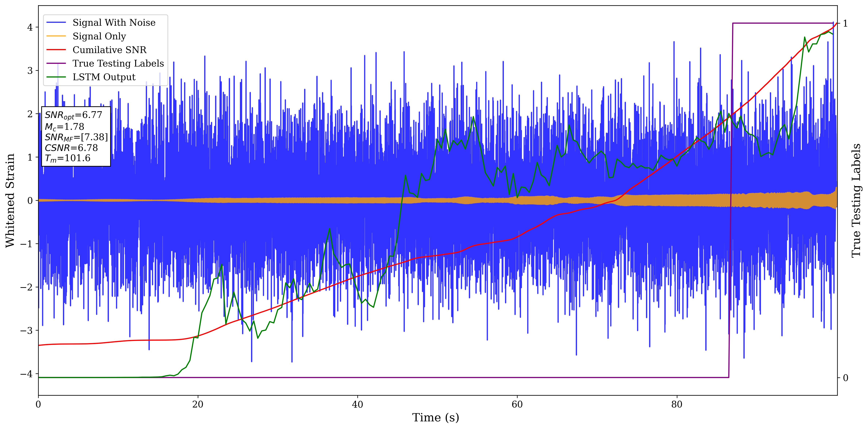Click the 'Time (s)' x-axis label
Viewport: 868px width, 429px height.
[x=435, y=418]
